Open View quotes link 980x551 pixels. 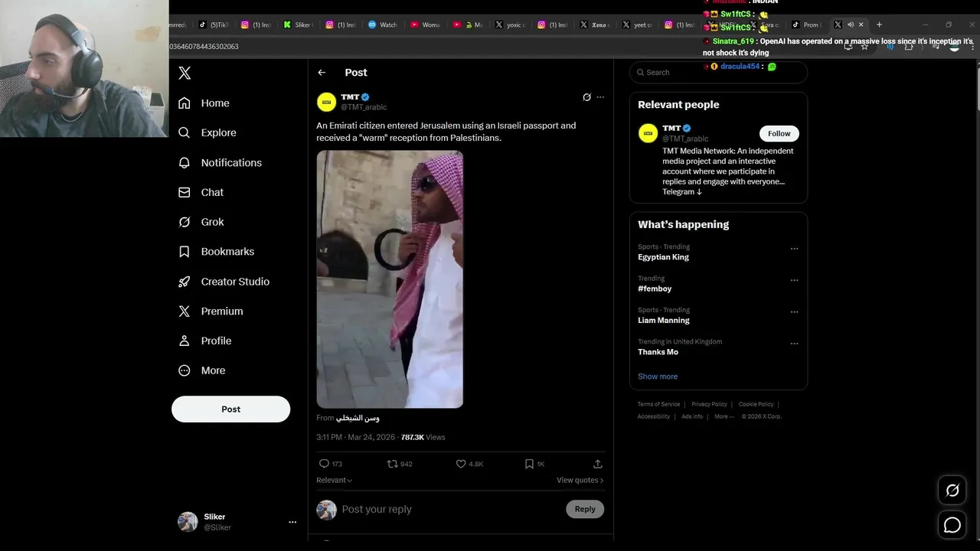580,480
